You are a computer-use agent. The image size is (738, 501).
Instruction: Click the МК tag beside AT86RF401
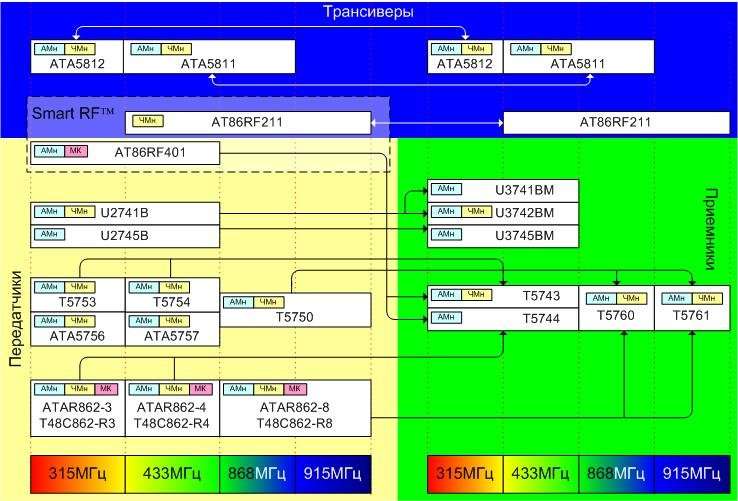pos(76,151)
